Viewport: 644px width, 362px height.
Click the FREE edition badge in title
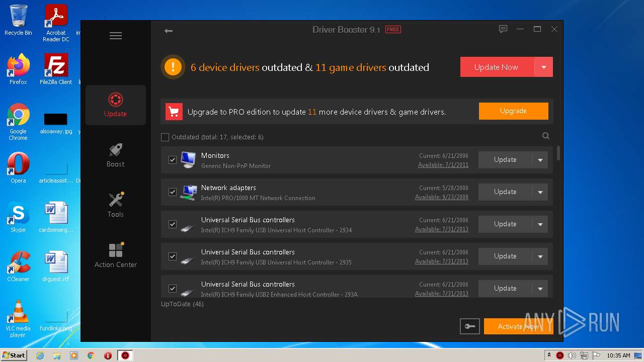[393, 30]
